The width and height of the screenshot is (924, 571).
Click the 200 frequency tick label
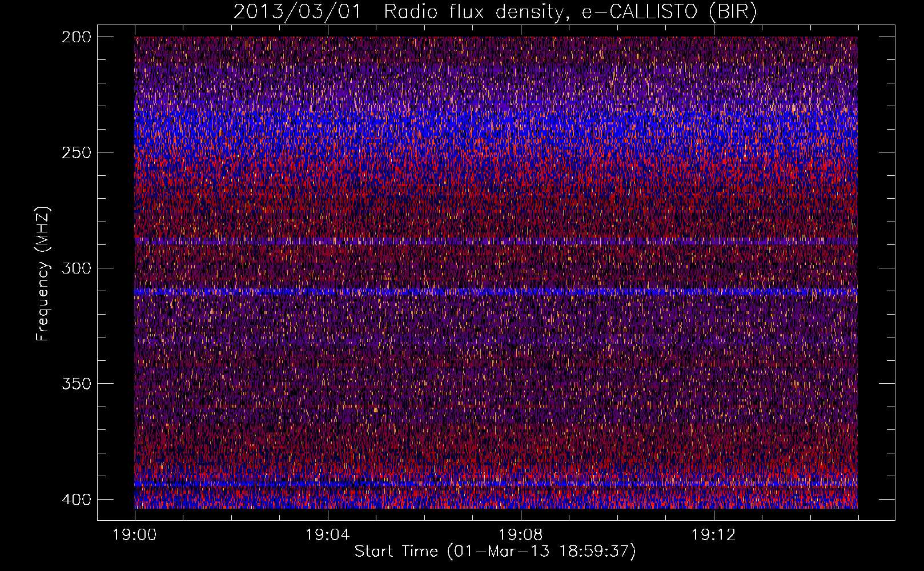click(x=77, y=37)
